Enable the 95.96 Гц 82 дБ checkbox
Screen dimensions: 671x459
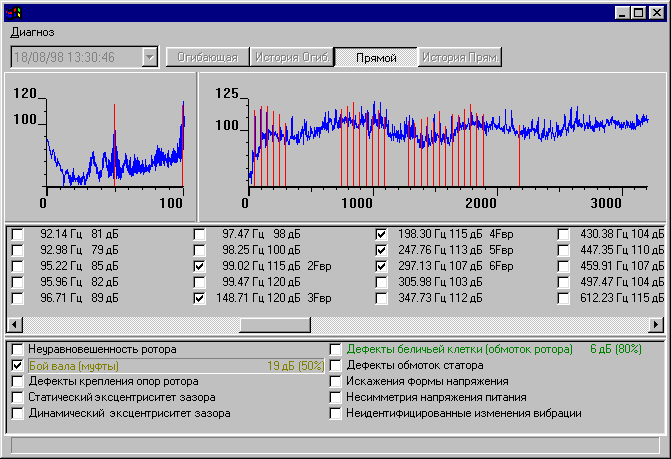point(18,282)
